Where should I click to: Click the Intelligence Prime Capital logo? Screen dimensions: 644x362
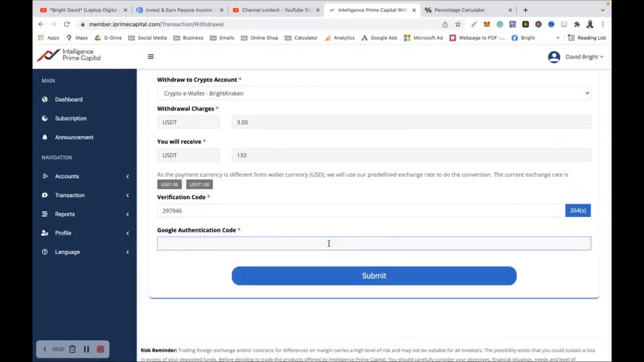[68, 55]
